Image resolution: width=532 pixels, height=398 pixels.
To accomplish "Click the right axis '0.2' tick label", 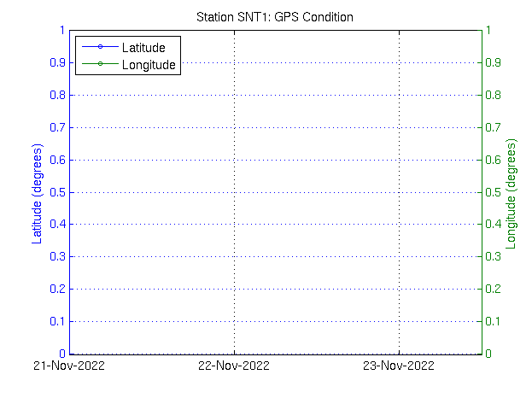I will pos(493,289).
